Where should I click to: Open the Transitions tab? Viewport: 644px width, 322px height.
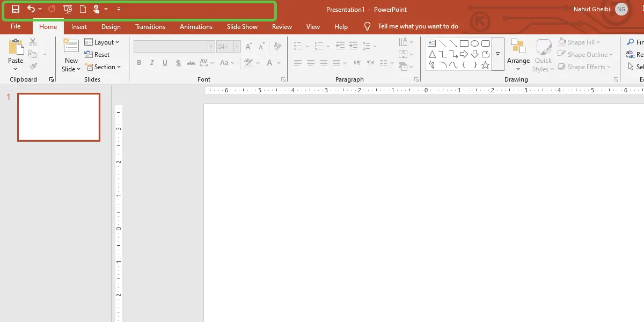point(151,27)
